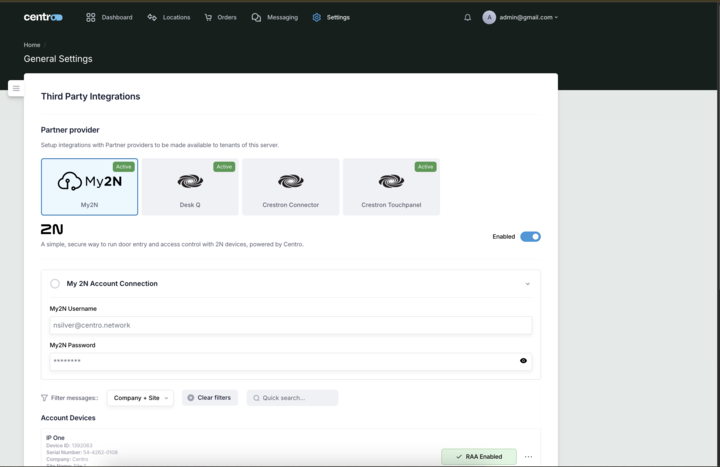Screen dimensions: 720x467
Task: Open the admin@gmail.com account dropdown
Action: coord(529,17)
